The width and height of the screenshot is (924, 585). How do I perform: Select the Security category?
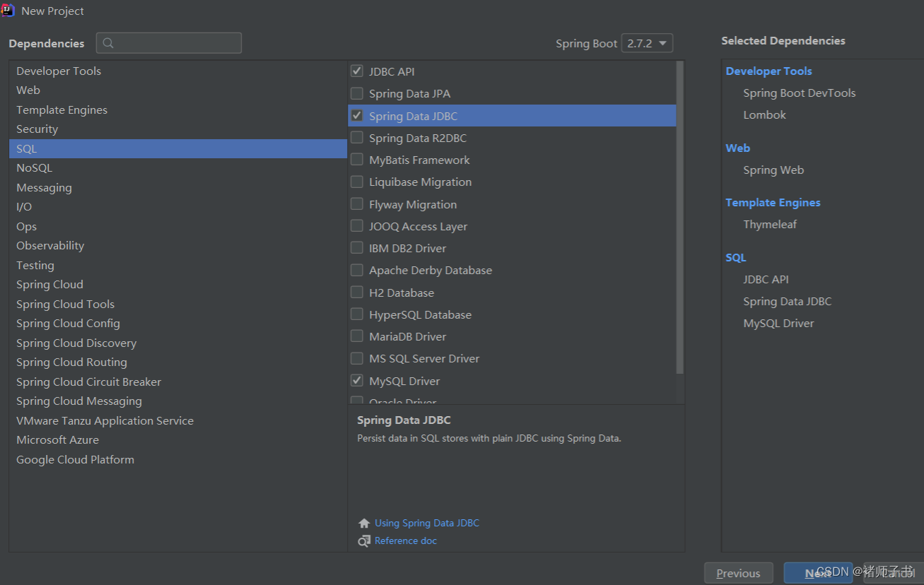(x=178, y=129)
